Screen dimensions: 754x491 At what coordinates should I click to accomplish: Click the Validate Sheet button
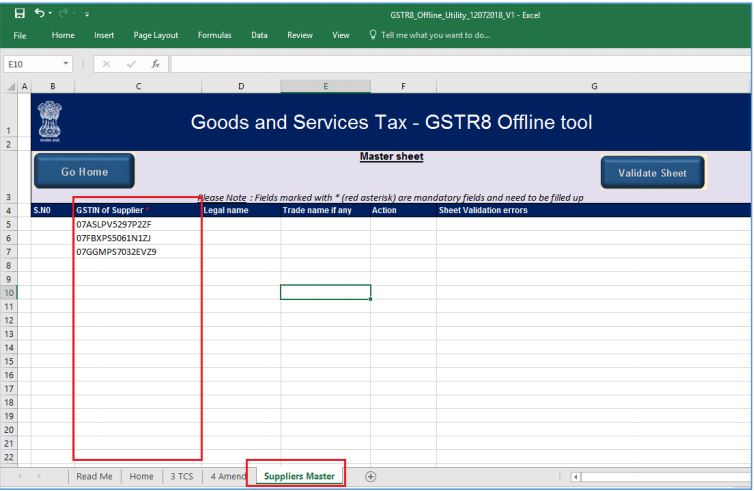(653, 173)
